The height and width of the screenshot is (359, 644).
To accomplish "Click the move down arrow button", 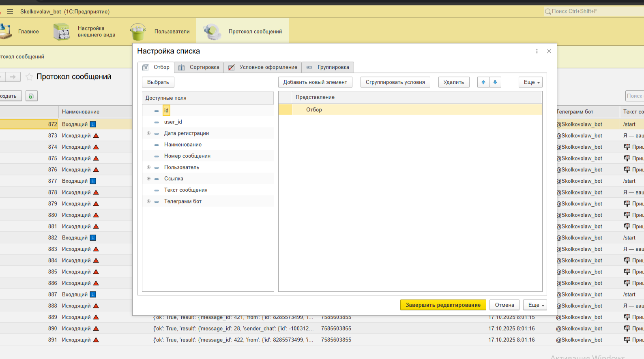I will (x=495, y=82).
